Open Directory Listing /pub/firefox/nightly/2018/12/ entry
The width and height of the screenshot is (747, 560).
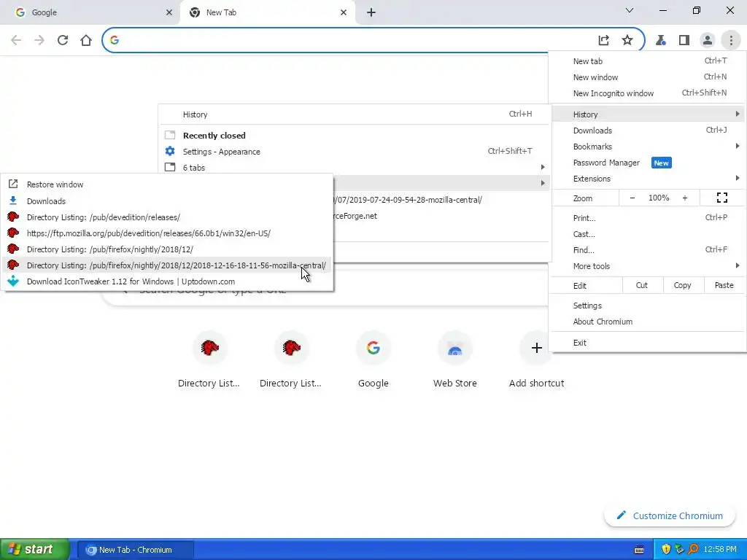point(167,249)
